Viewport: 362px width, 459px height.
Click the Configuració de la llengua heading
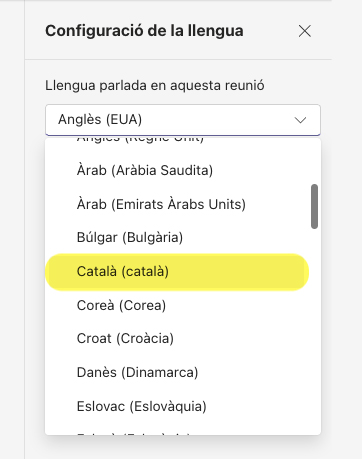[144, 31]
